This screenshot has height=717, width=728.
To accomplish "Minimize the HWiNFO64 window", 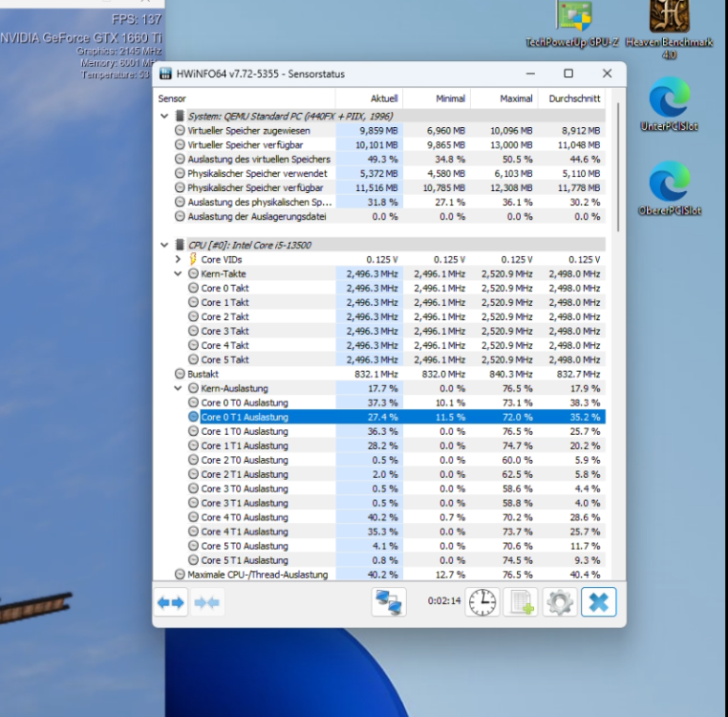I will point(530,74).
